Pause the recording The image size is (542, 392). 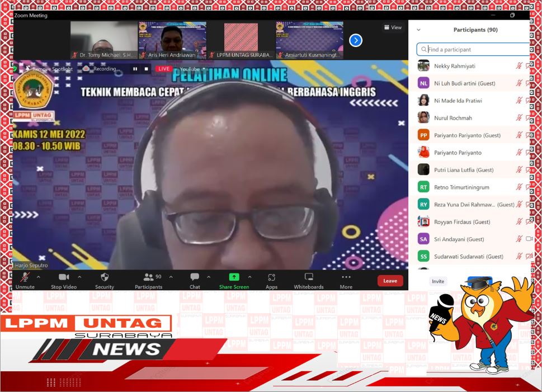tap(135, 69)
